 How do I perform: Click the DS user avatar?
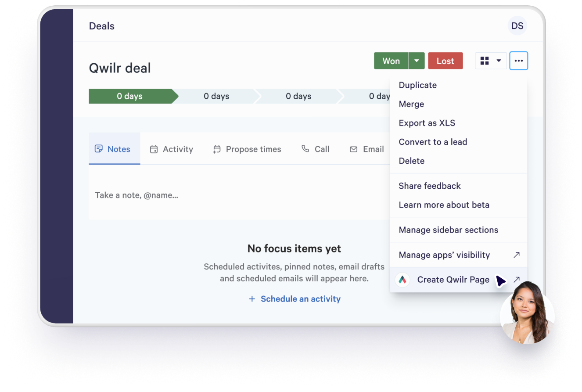tap(517, 25)
